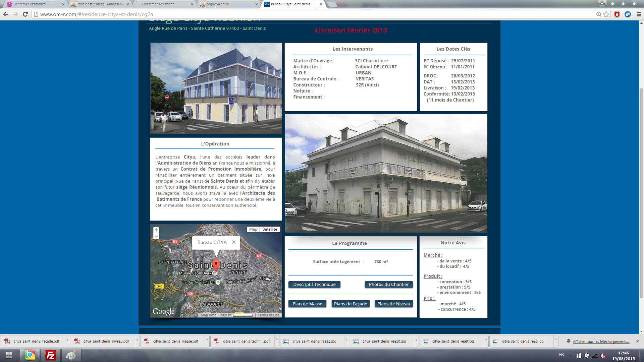
Task: Open the Chrome hamburger menu
Action: click(639, 14)
